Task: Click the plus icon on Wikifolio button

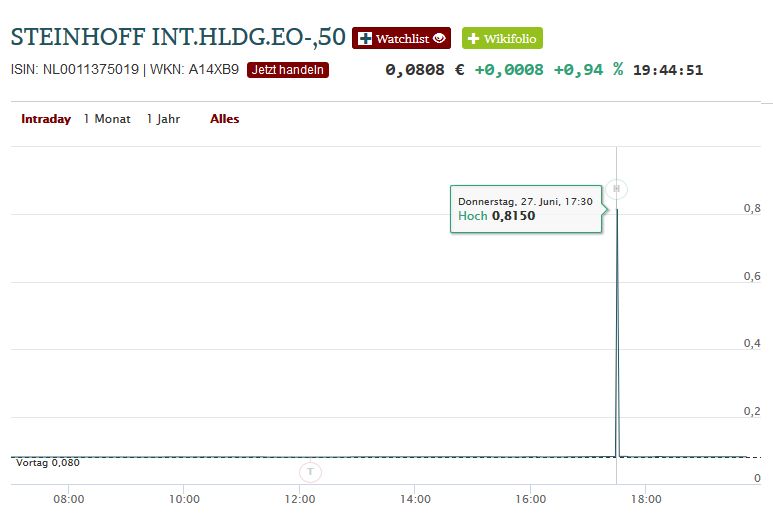Action: tap(473, 38)
